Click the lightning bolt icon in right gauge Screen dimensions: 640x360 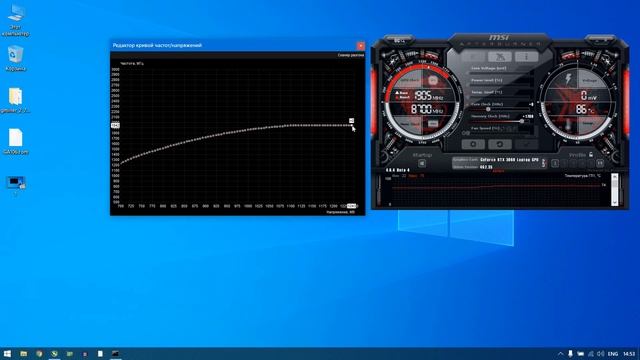click(568, 79)
